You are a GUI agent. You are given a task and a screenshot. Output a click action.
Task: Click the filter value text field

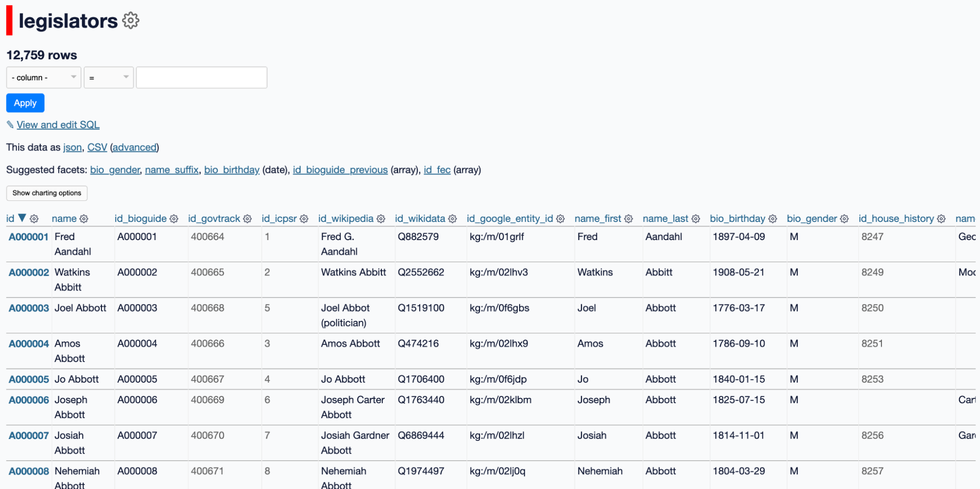201,77
